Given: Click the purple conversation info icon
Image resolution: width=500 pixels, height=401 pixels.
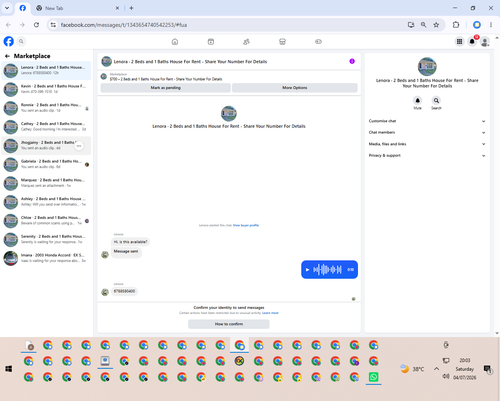Looking at the screenshot, I should point(352,61).
